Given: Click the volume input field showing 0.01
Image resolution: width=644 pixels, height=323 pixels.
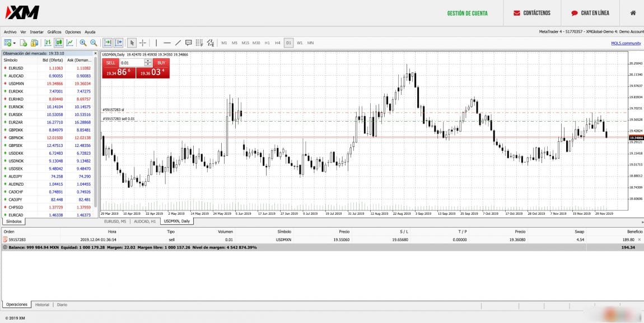Looking at the screenshot, I should coord(132,63).
